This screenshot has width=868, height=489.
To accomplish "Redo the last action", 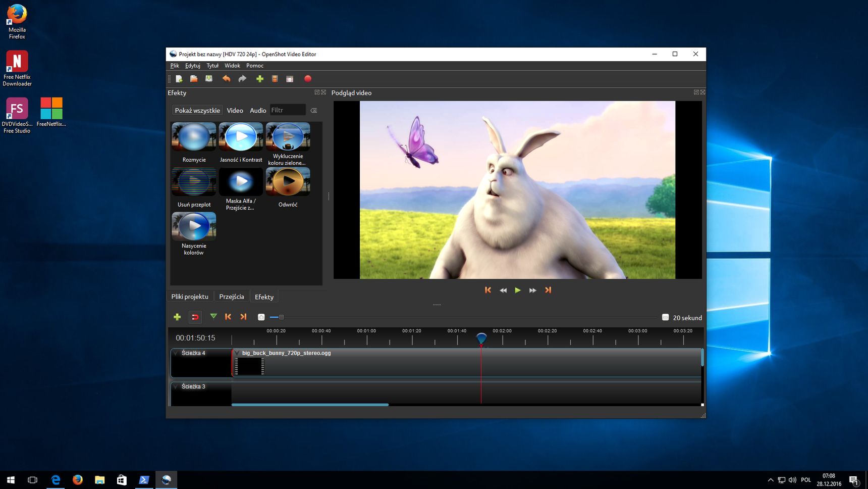I will pos(242,79).
